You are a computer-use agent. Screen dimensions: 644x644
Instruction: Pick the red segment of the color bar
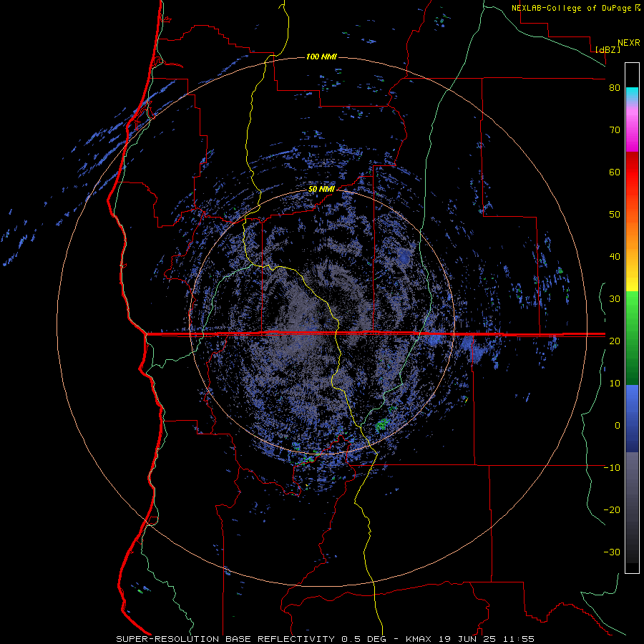tap(632, 172)
